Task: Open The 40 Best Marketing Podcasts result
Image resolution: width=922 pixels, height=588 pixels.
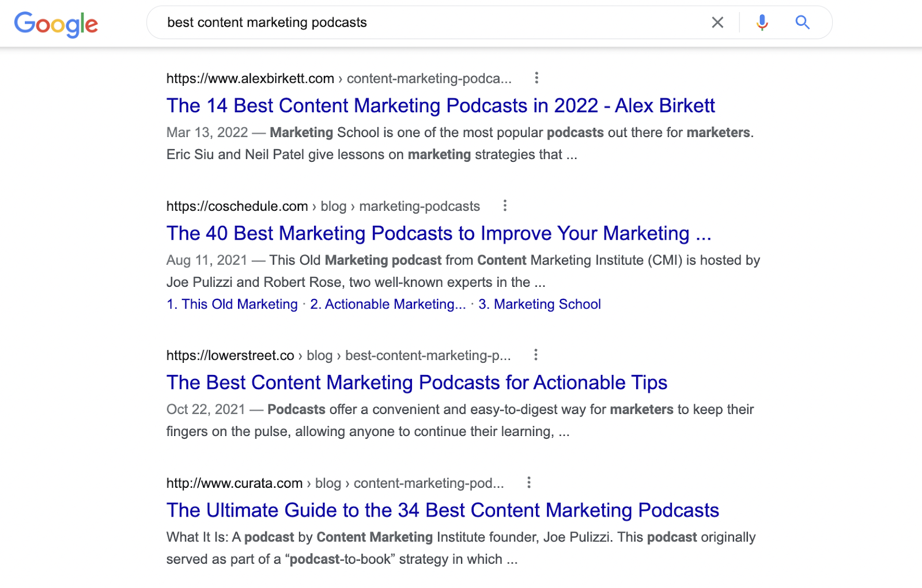Action: [439, 233]
